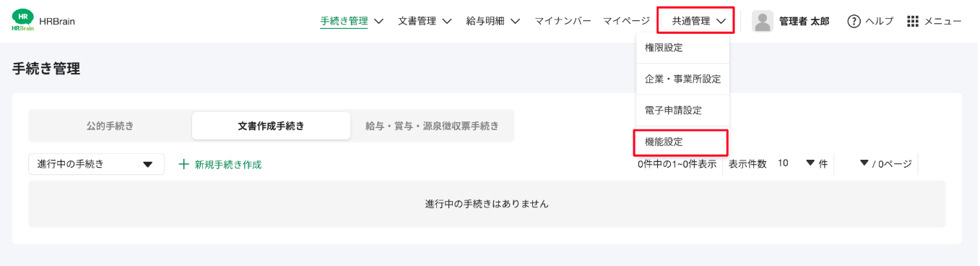980x266 pixels.
Task: Select 企業・事業所設定 menu item
Action: click(x=682, y=79)
